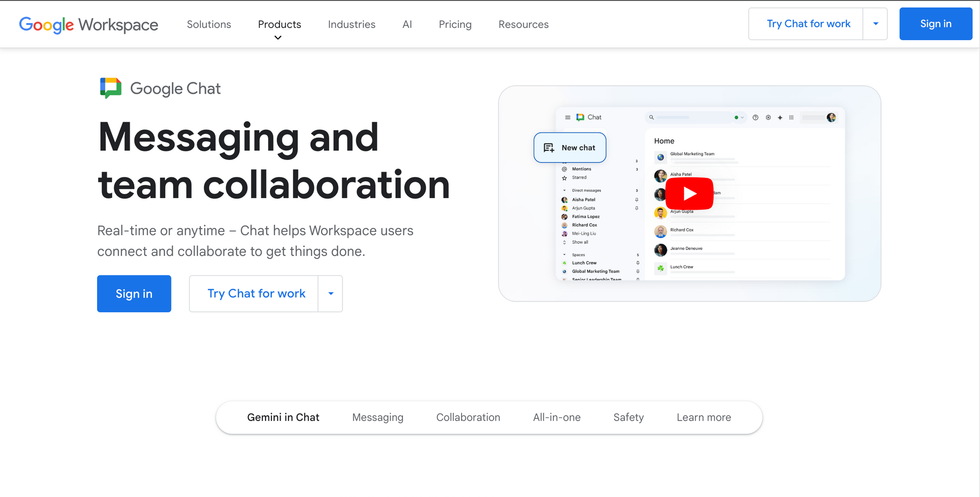The width and height of the screenshot is (980, 497).
Task: Click Global Marketing Team under Spaces in the preview
Action: 595,271
